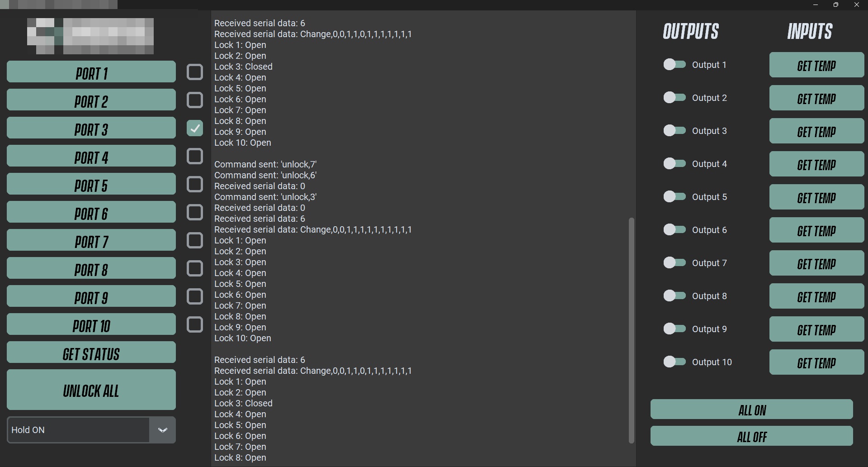Switch on the Output 9 toggle

[675, 329]
